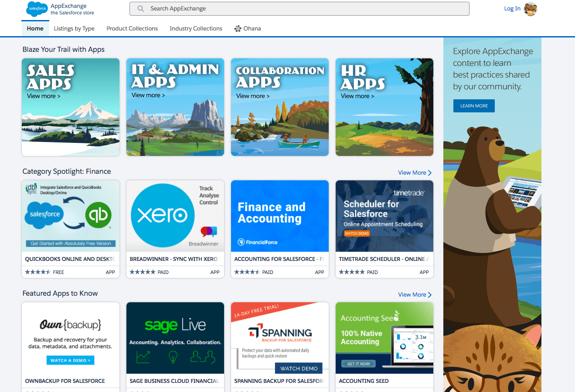Screen dimensions: 575x392
Task: Click TIMETRADE SCHEDULER - ONLINE title
Action: pos(384,259)
